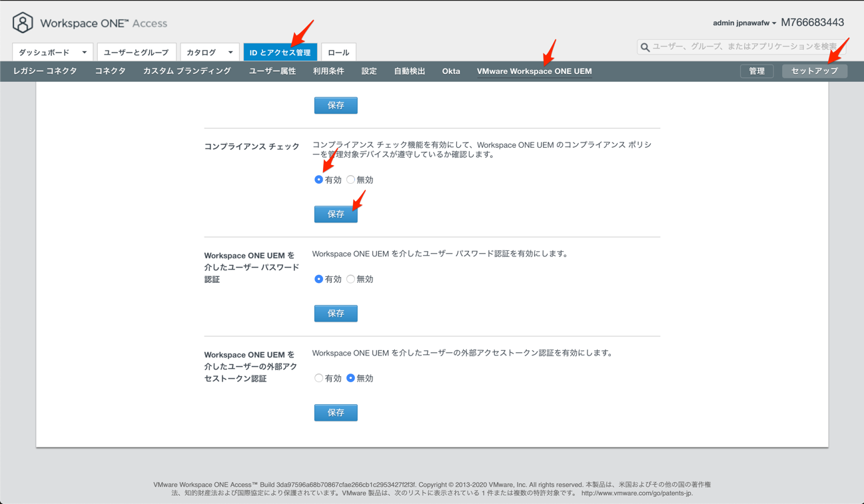Open the カタログ dropdown arrow

tap(230, 52)
